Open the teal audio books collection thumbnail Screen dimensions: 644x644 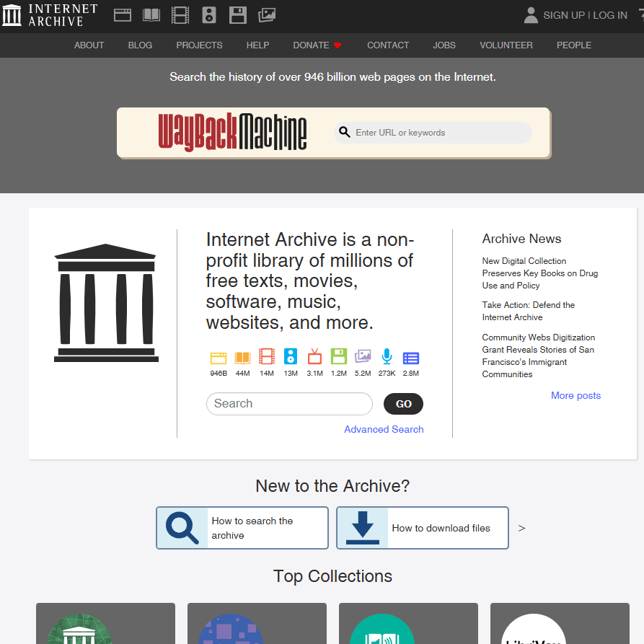pos(382,629)
